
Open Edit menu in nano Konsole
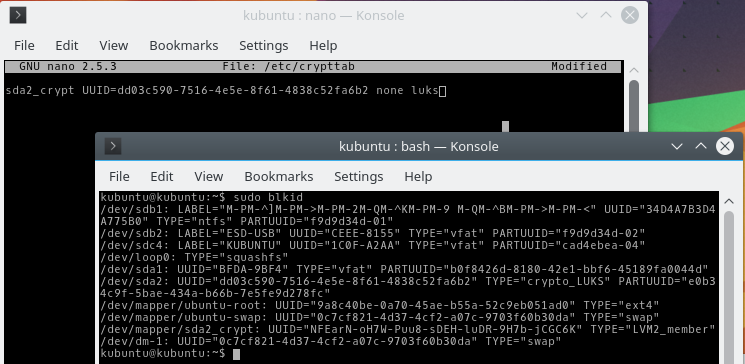pos(67,46)
